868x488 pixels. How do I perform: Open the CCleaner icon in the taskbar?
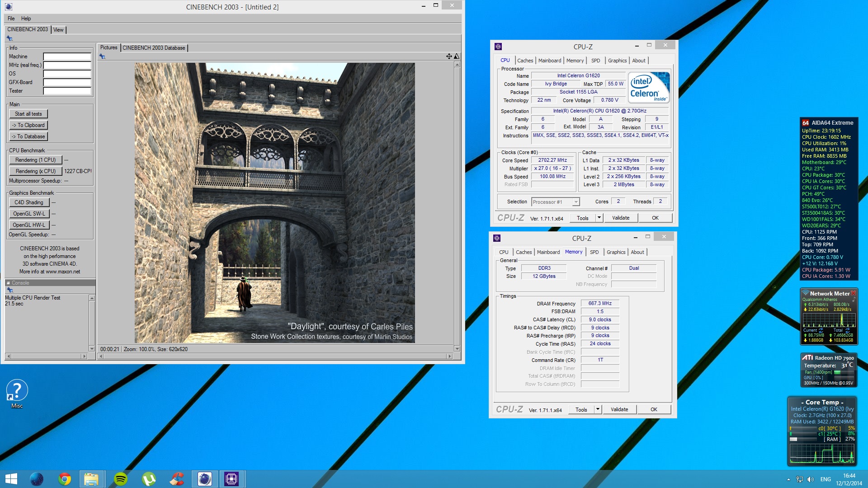(x=177, y=479)
